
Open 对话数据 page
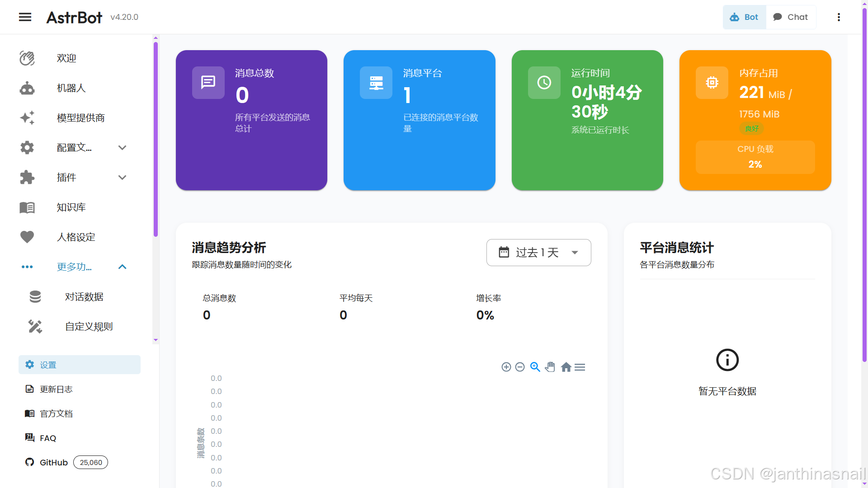tap(84, 297)
